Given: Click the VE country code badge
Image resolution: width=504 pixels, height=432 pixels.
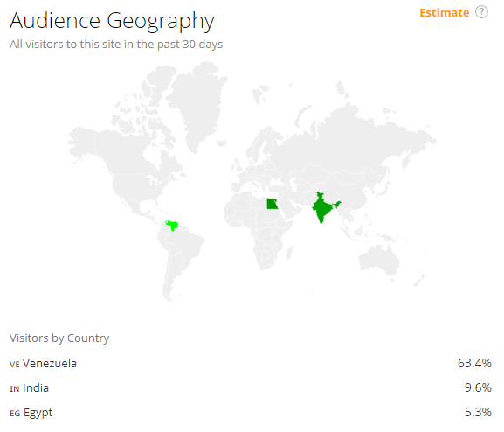Looking at the screenshot, I should coord(15,364).
